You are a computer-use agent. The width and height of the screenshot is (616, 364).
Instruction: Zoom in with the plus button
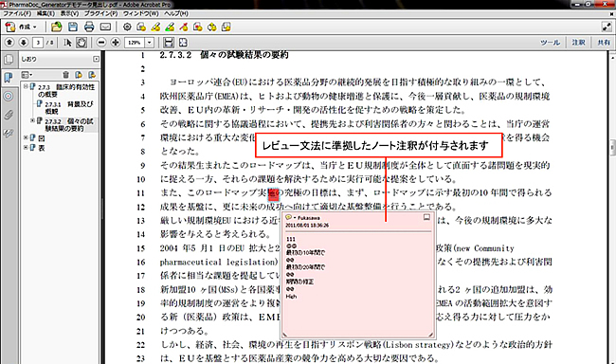click(x=116, y=42)
